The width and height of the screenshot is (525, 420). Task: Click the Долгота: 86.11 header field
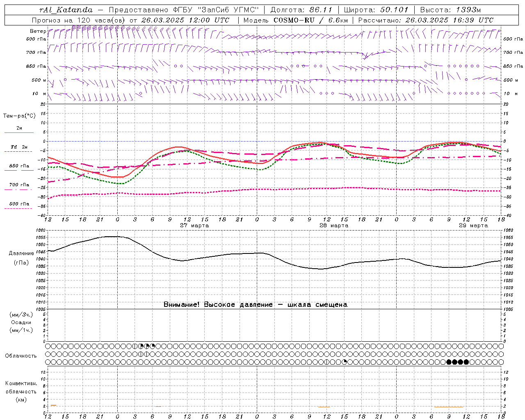tap(301, 10)
